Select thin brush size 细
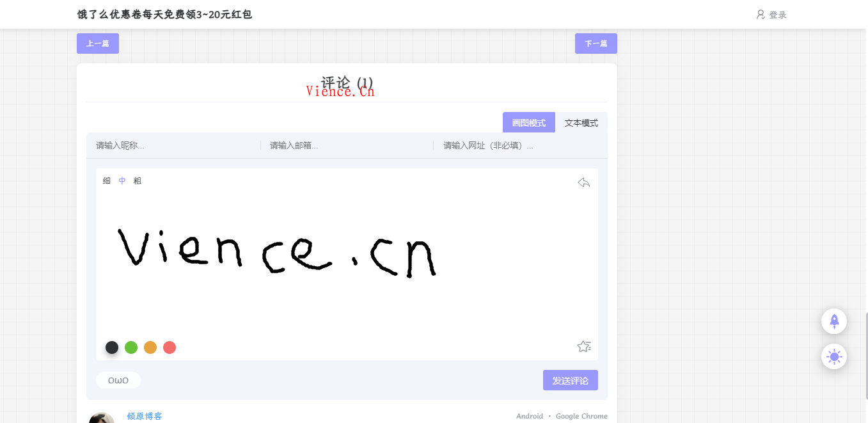 pyautogui.click(x=107, y=181)
